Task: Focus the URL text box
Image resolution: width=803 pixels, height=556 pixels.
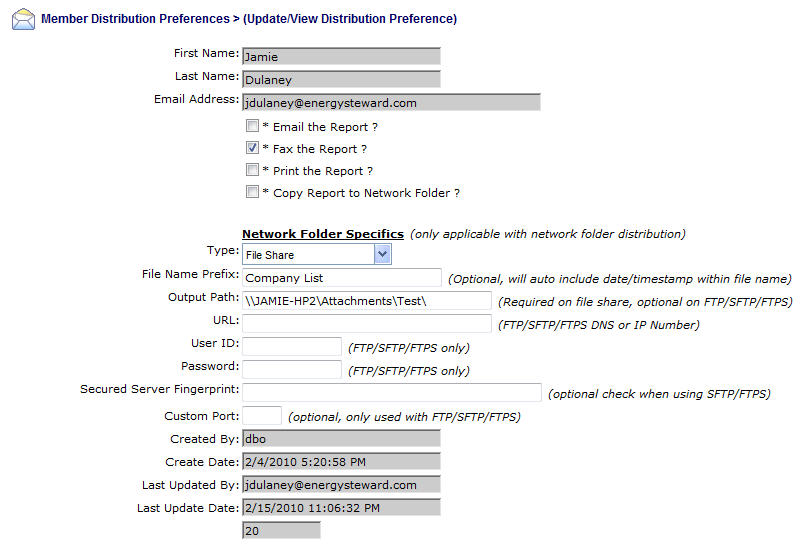Action: coord(366,323)
